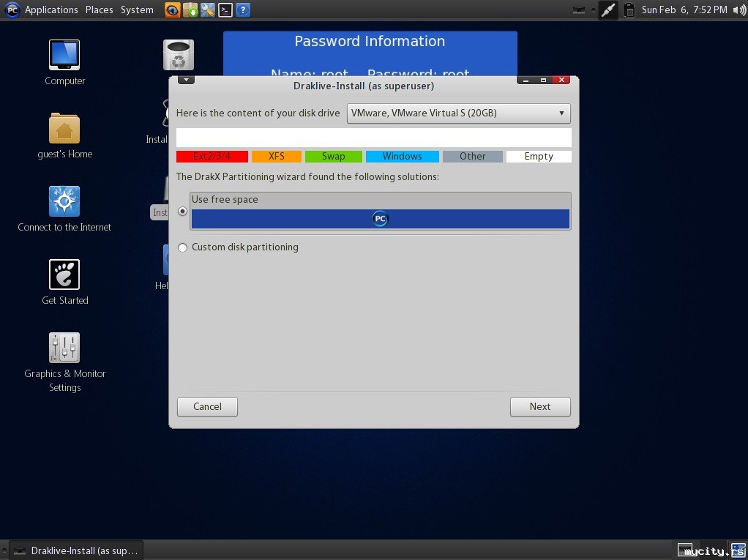Click the PC logo in free space bar
Viewport: 748px width, 560px height.
point(380,219)
